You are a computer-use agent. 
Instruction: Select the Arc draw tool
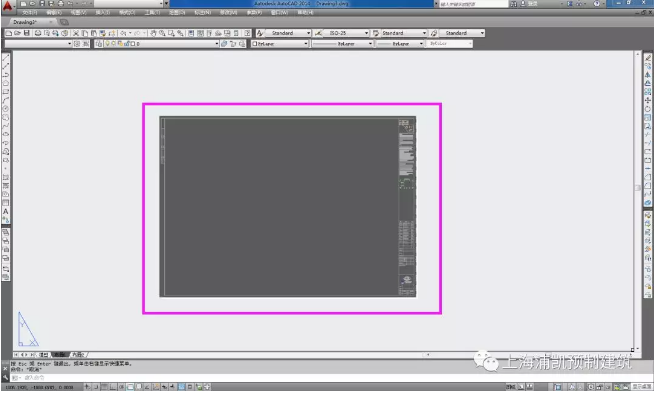click(6, 100)
